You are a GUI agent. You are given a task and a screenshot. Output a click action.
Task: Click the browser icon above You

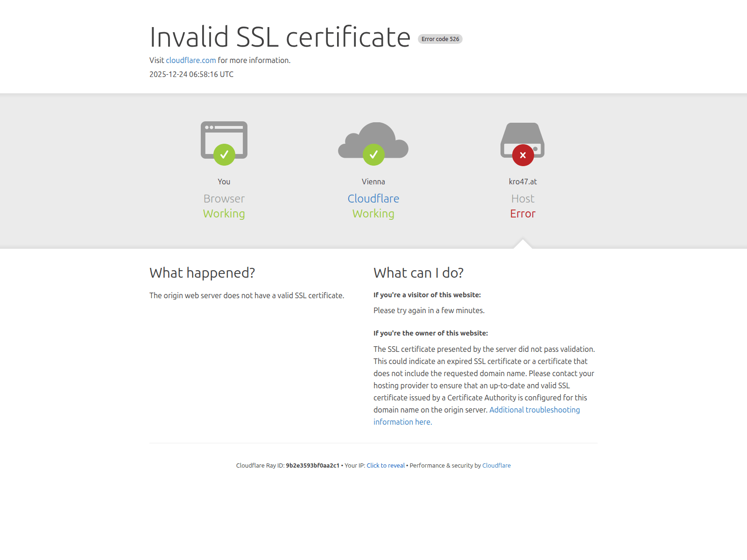[x=224, y=140]
